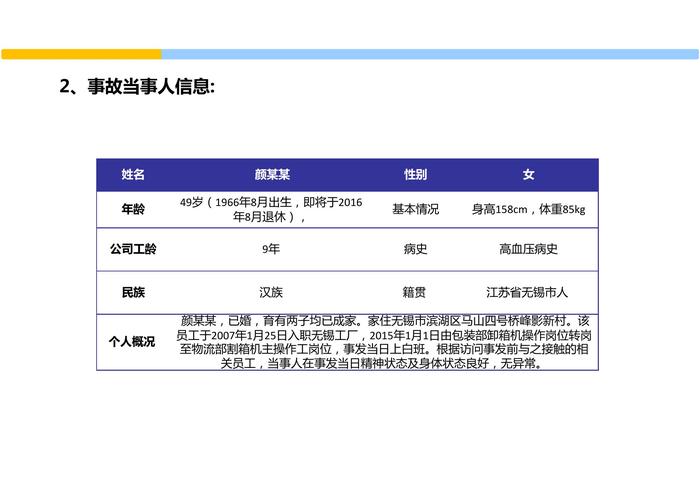Select the '汉族' cell

pyautogui.click(x=271, y=292)
